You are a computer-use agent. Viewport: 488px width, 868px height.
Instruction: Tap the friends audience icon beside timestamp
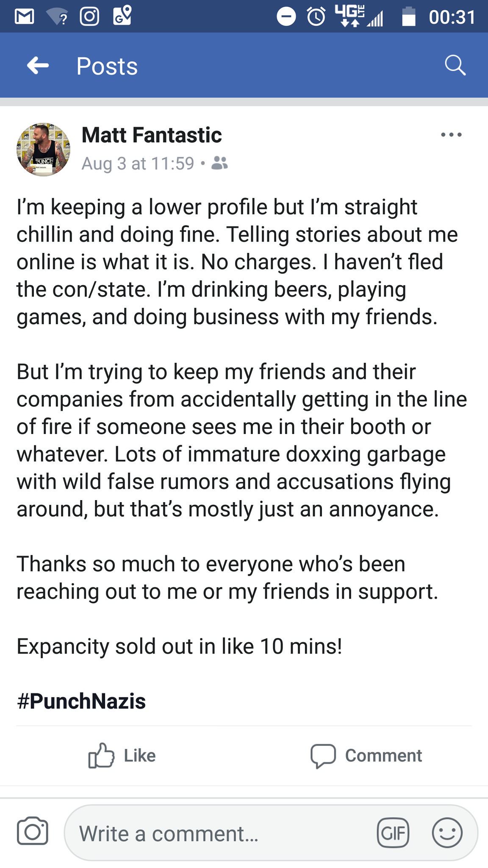[219, 163]
